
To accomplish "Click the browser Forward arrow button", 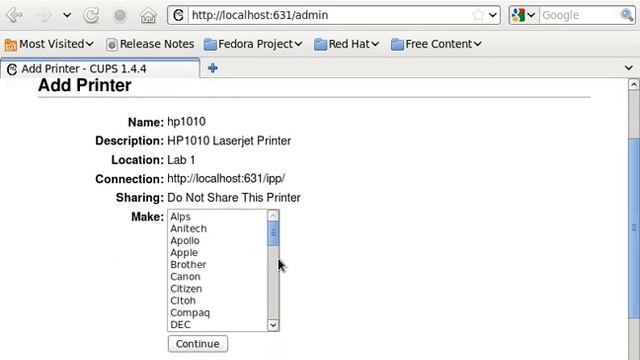I will pos(43,15).
